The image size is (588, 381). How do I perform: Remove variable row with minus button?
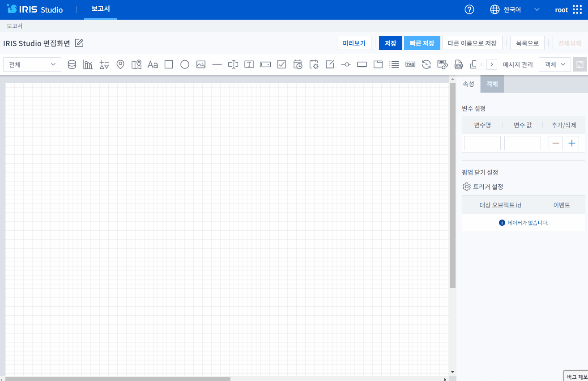click(x=556, y=143)
